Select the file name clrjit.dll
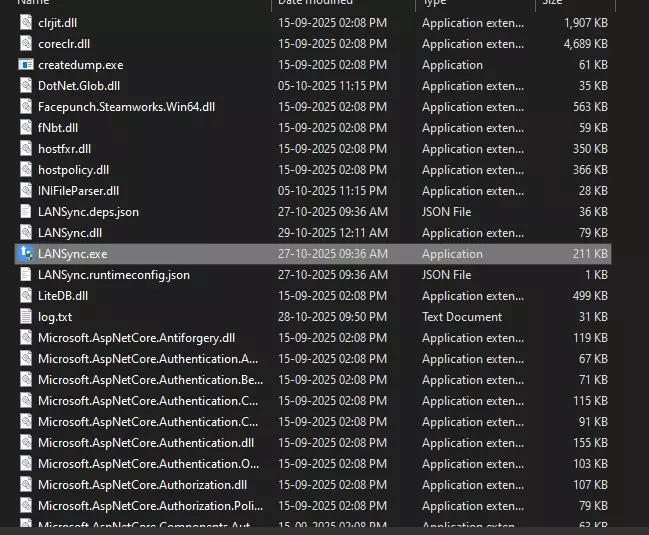649x535 pixels. click(x=57, y=23)
